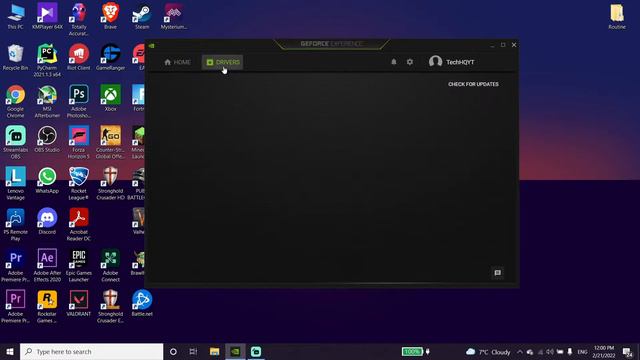Click the 100% battery indicator
The height and width of the screenshot is (360, 640).
click(x=412, y=351)
